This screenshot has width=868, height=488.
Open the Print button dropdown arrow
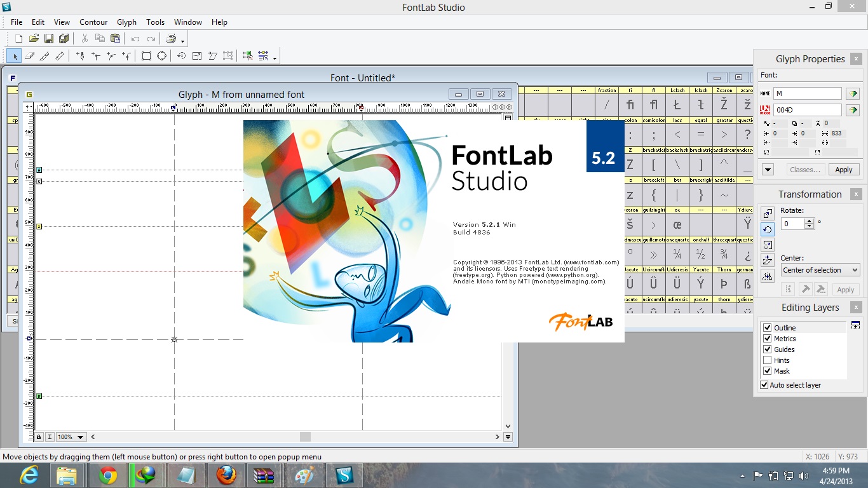(x=183, y=41)
